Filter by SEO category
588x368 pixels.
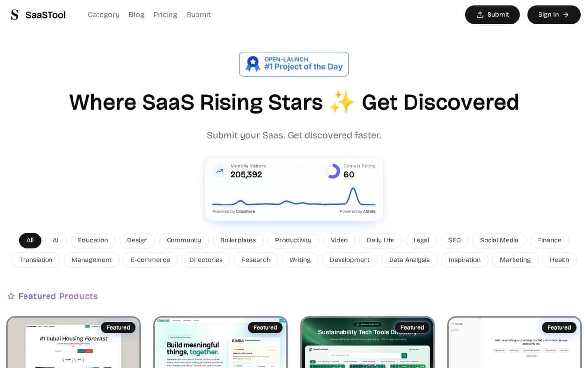(454, 240)
